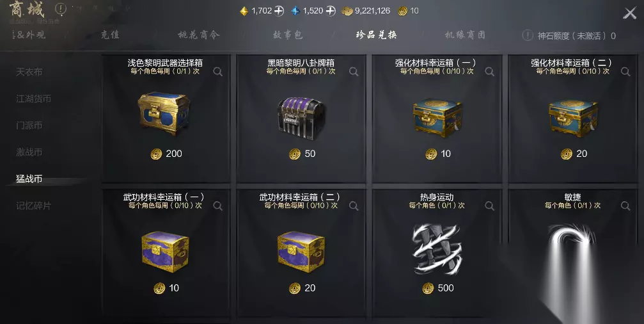Inspect 黑暗黎明八卦牌箱 with its magnifier icon

[354, 72]
